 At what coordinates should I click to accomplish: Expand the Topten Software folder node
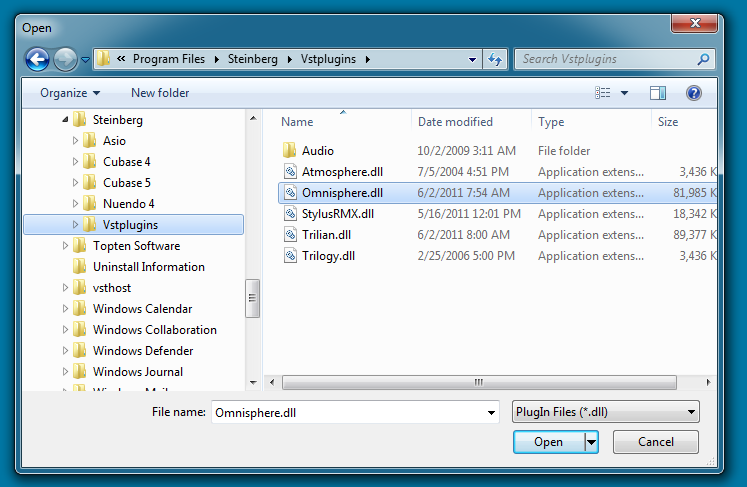[x=65, y=245]
